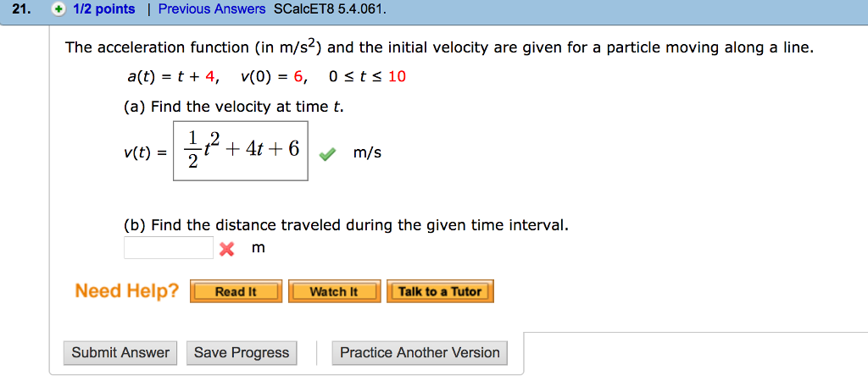Viewport: 868px width, 381px height.
Task: Click the part (b) distance traveled prompt
Action: pos(346,225)
